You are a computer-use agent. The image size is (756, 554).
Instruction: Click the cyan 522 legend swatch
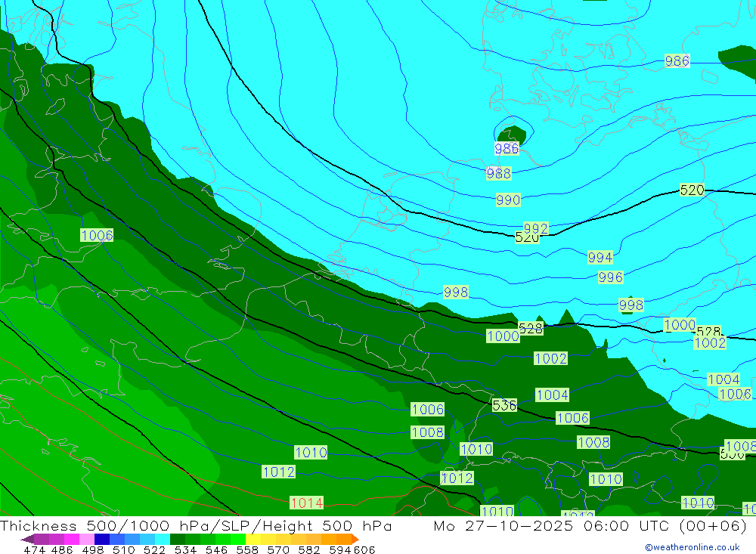(x=163, y=539)
